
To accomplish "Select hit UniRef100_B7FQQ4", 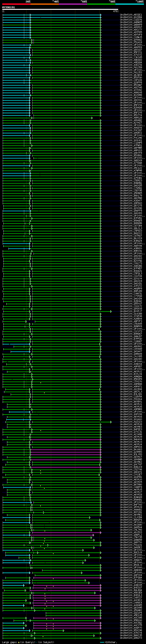I will pyautogui.click(x=131, y=578).
